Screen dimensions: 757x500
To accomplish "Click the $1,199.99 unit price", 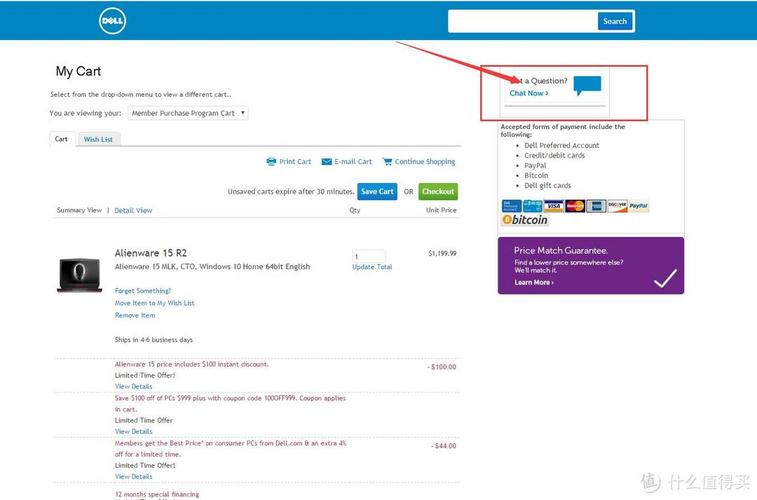I will click(442, 253).
